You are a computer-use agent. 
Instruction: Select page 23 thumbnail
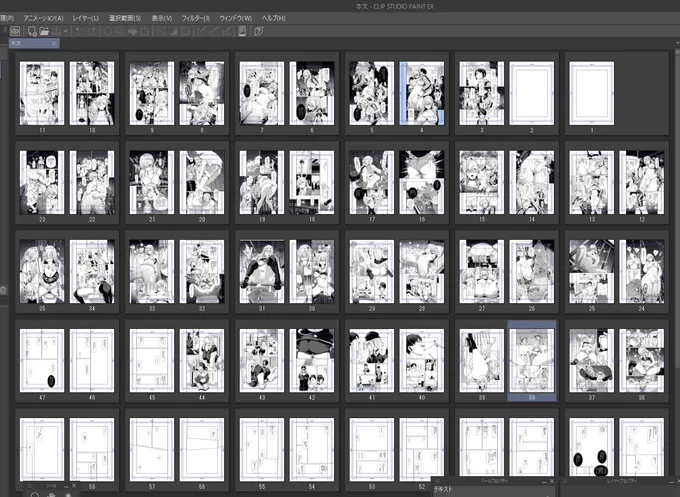pyautogui.click(x=42, y=182)
